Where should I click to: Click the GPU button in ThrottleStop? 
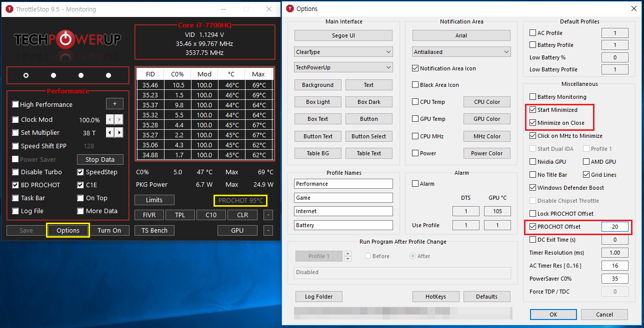237,230
